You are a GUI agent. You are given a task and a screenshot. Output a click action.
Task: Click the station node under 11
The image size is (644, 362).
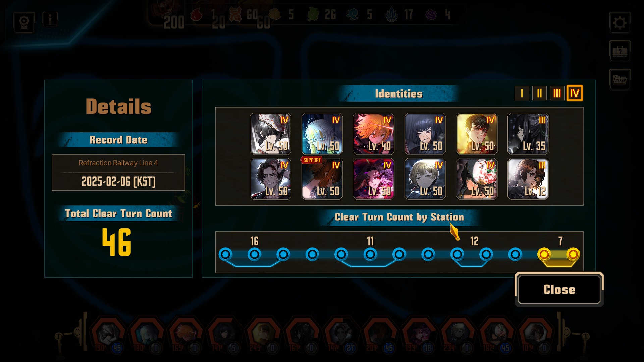click(370, 254)
